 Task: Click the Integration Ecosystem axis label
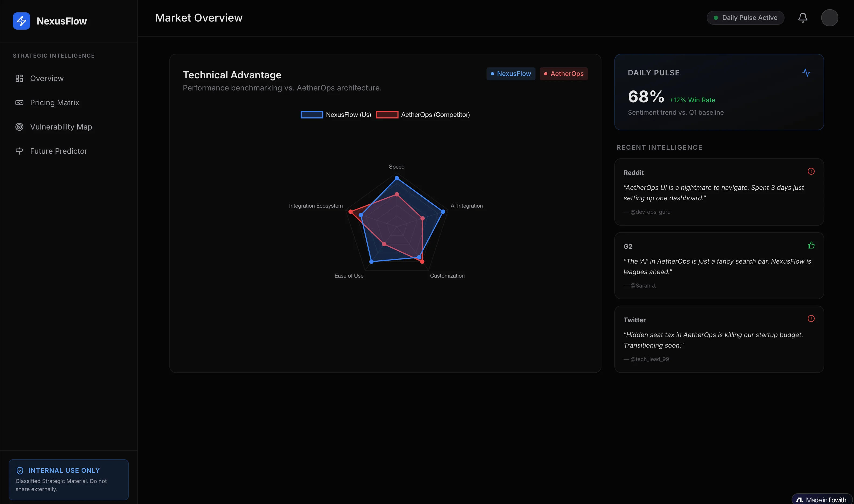pyautogui.click(x=316, y=206)
